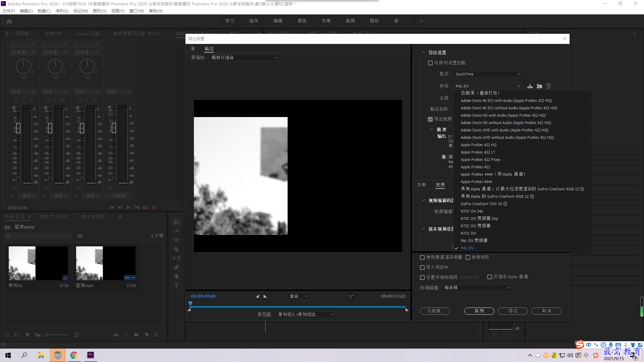This screenshot has width=644, height=362.
Task: Enable Render Alpha Channel Only
Action: click(x=490, y=277)
